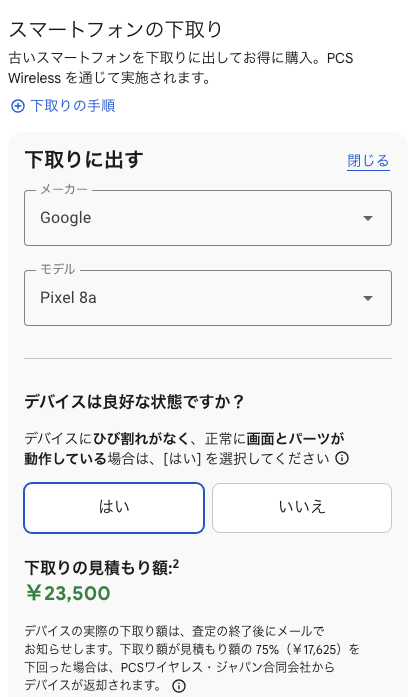This screenshot has height=697, width=416.
Task: Open the モデル combo box showing Pixel 8a
Action: point(208,298)
